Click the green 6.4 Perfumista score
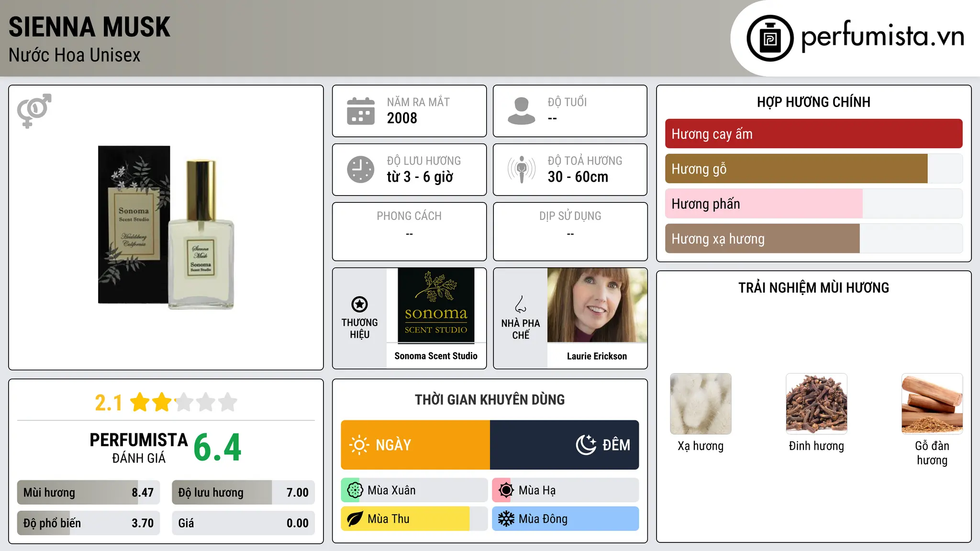This screenshot has width=980, height=551. pyautogui.click(x=218, y=448)
